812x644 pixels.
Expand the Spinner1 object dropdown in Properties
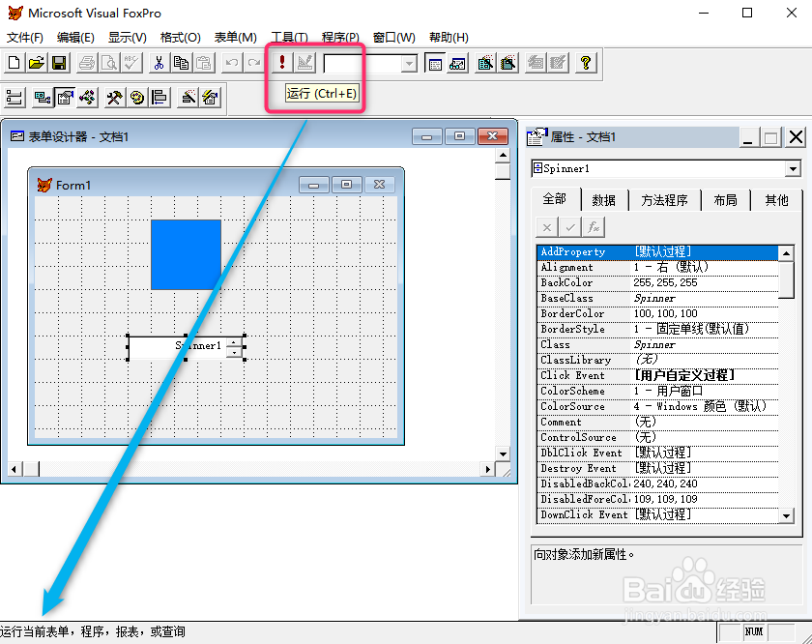pyautogui.click(x=793, y=169)
